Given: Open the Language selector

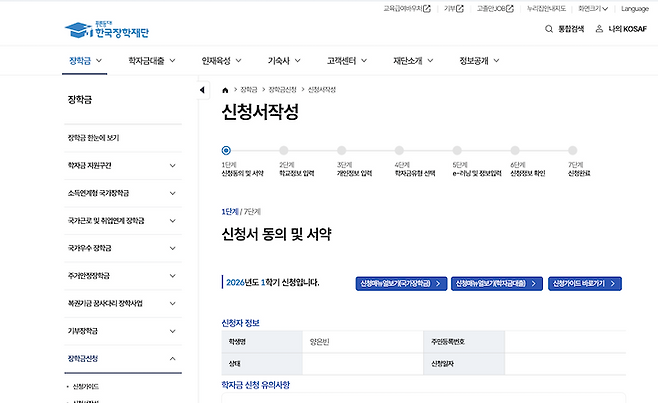Looking at the screenshot, I should click(x=634, y=8).
